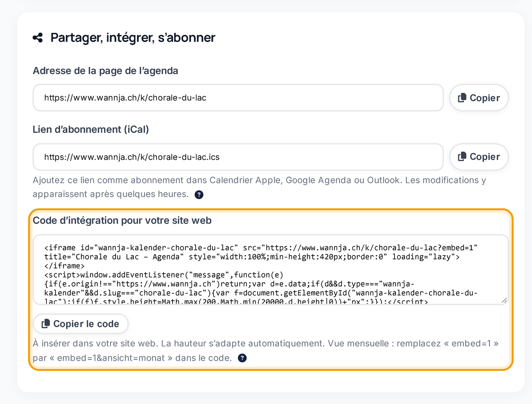Open help icon after 'dans le code'
The height and width of the screenshot is (404, 532).
pyautogui.click(x=242, y=358)
